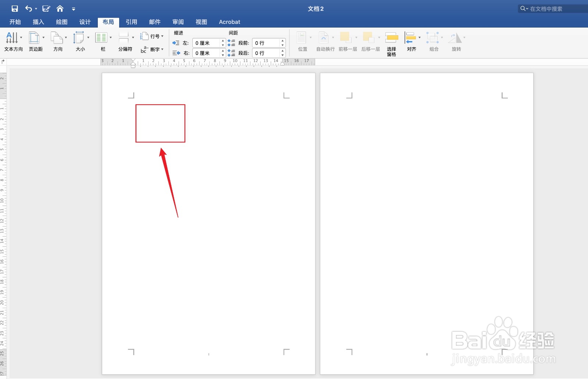Open the 分隔符 breaks menu
The image size is (588, 379).
point(125,41)
